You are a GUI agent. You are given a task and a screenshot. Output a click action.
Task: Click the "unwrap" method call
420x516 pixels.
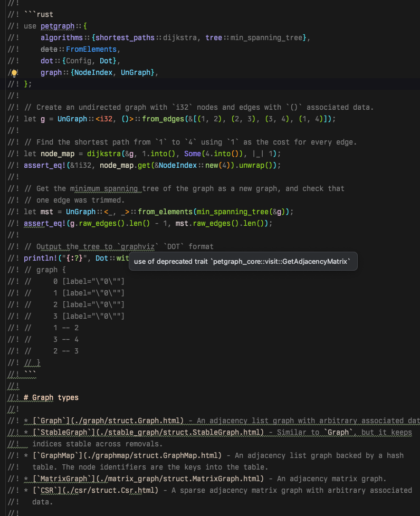pyautogui.click(x=252, y=165)
